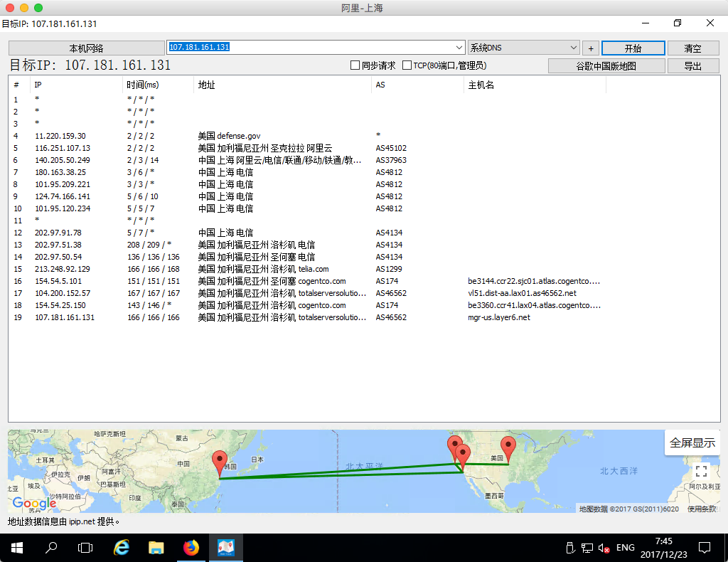Enable the 同步请求 checkbox
The height and width of the screenshot is (562, 728).
[355, 65]
